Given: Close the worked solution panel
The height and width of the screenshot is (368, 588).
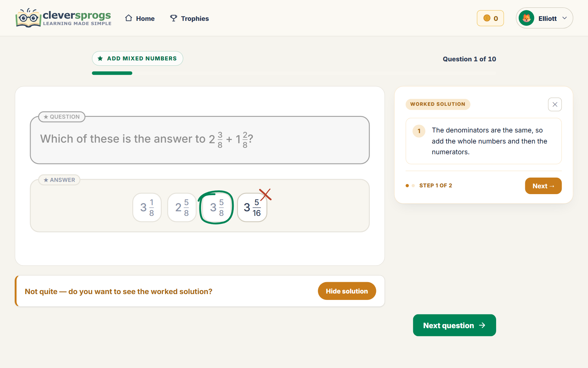Looking at the screenshot, I should pyautogui.click(x=555, y=105).
